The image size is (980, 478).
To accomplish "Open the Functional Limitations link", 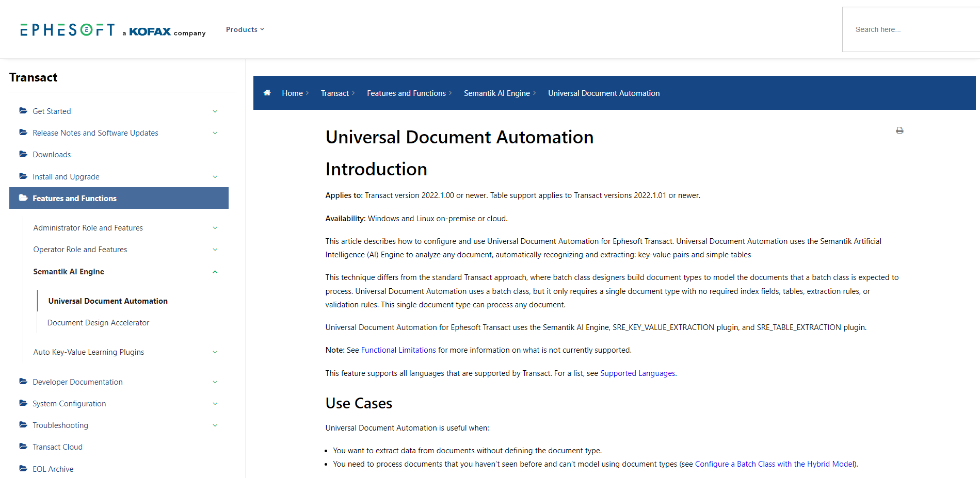I will 398,350.
